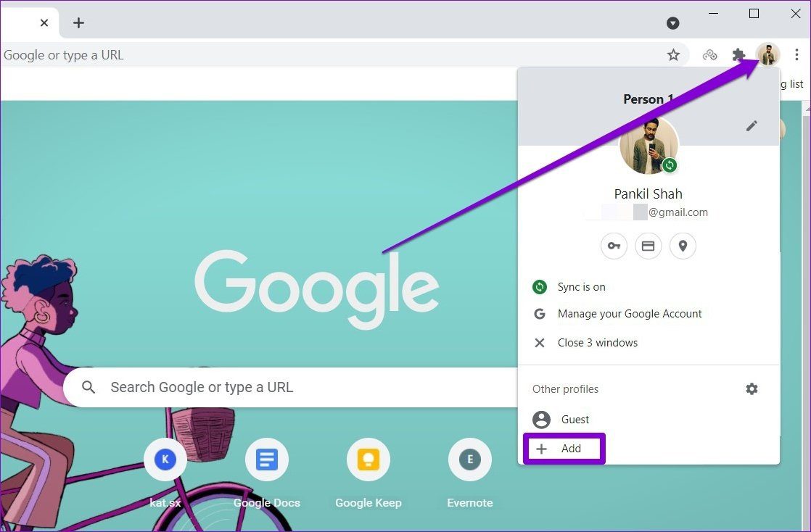Maximize the Chrome window
The height and width of the screenshot is (532, 811).
coord(754,14)
